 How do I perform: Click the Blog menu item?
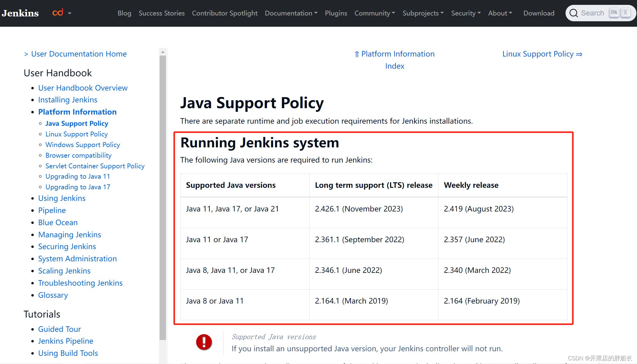coord(124,13)
